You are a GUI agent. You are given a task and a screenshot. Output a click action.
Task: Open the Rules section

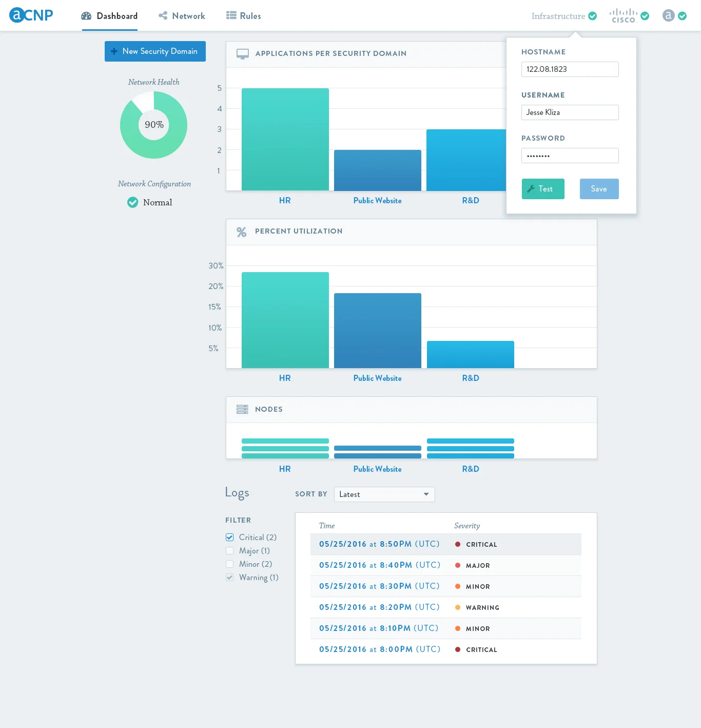(x=249, y=16)
